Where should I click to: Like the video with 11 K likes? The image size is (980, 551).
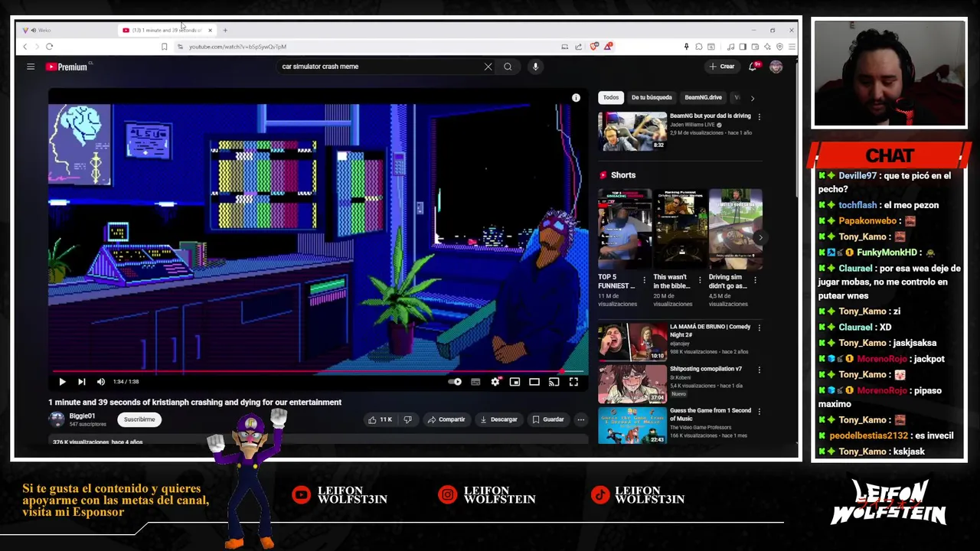point(380,419)
